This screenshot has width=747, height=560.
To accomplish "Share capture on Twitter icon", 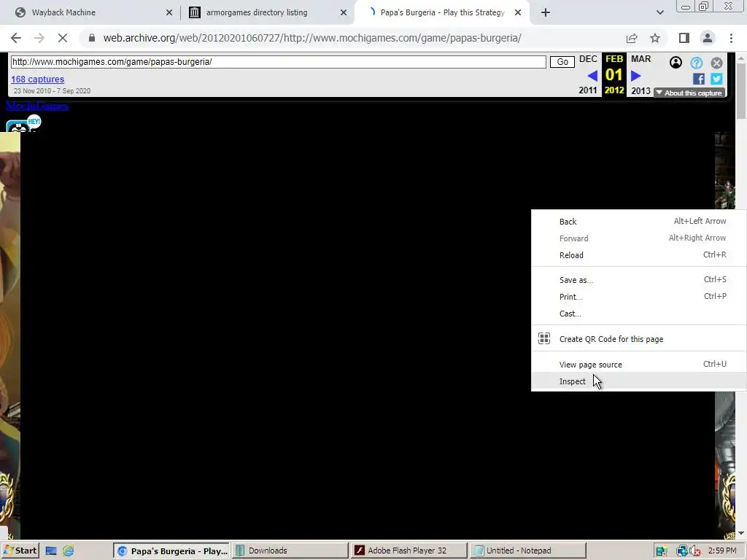I will pos(716,79).
